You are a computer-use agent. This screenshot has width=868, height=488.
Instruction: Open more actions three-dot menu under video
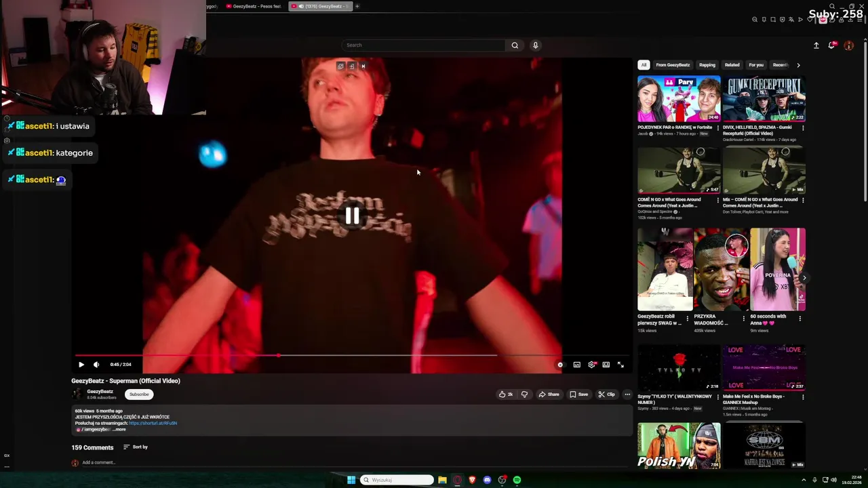coord(627,394)
